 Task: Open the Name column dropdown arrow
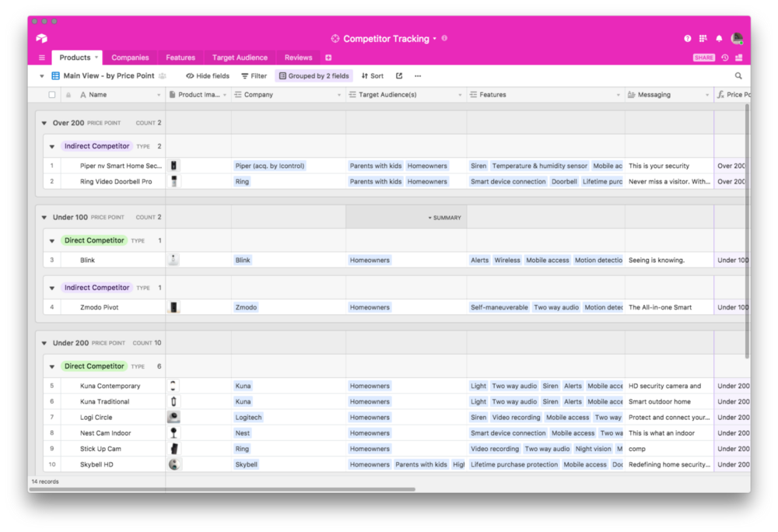[x=159, y=95]
